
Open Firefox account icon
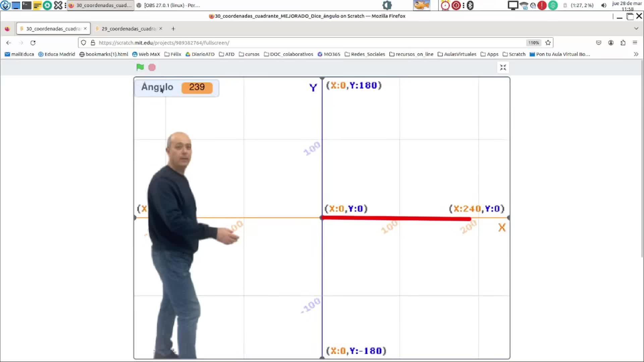tap(611, 43)
